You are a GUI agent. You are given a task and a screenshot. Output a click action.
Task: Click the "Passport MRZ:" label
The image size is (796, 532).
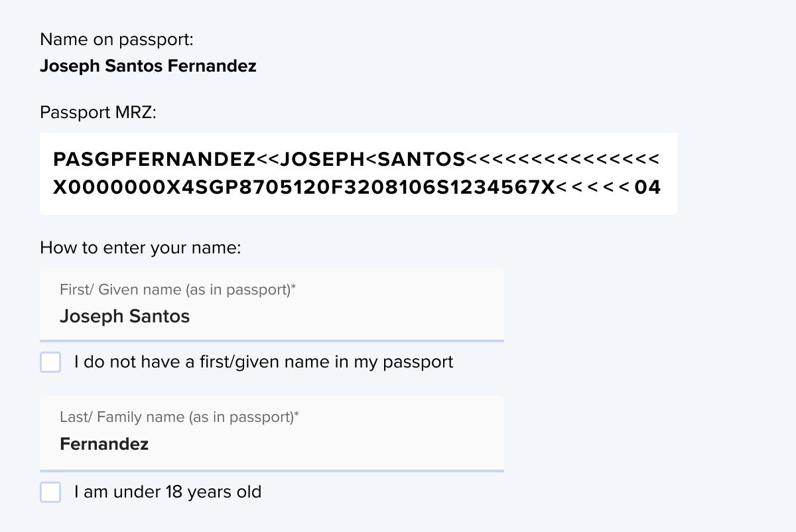[98, 113]
